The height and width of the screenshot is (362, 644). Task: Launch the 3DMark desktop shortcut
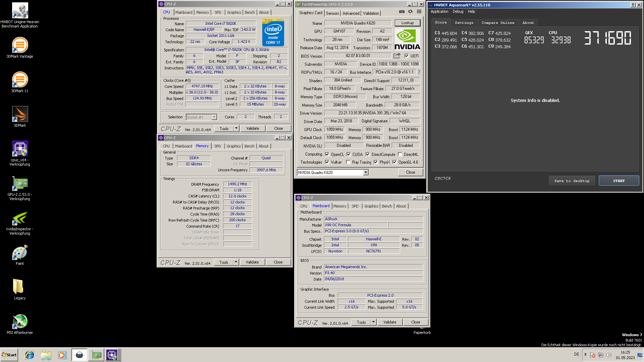pyautogui.click(x=20, y=116)
